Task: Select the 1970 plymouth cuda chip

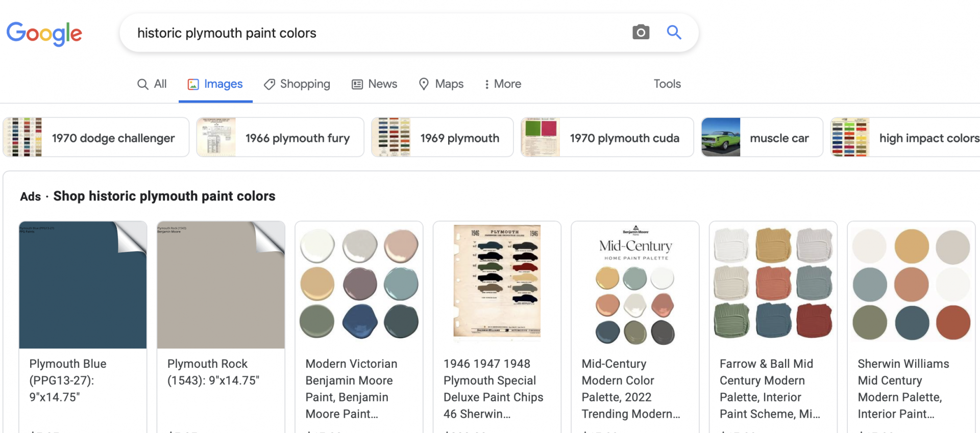Action: pos(607,137)
